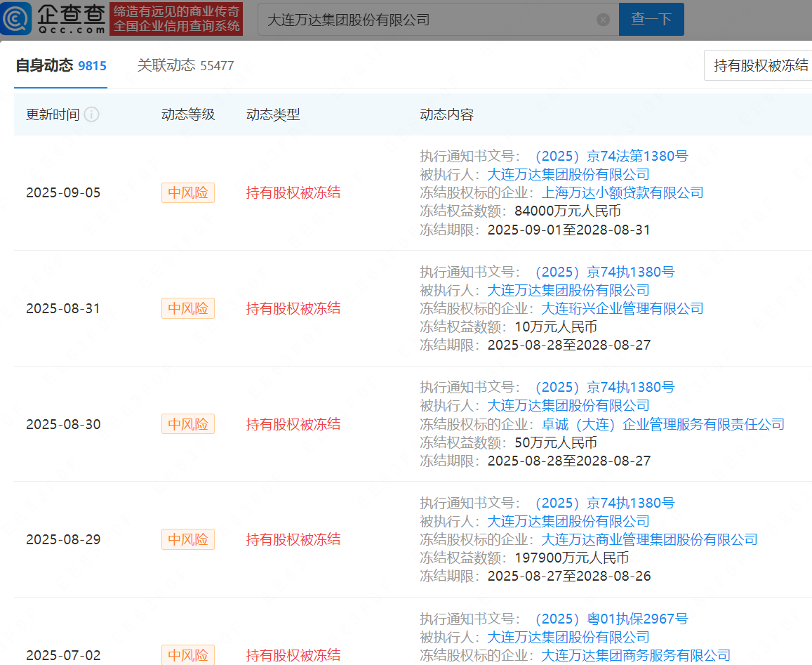The height and width of the screenshot is (665, 812).
Task: Focus the company name search field
Action: tap(438, 20)
